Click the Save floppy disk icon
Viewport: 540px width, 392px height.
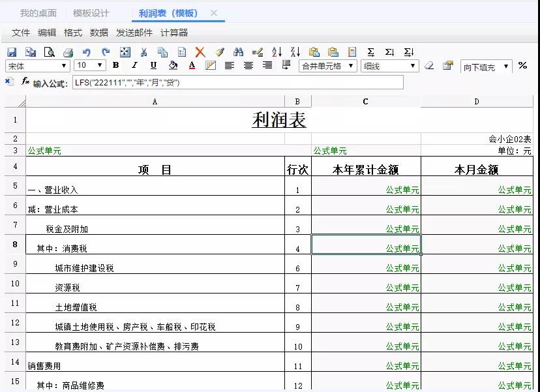coord(12,52)
